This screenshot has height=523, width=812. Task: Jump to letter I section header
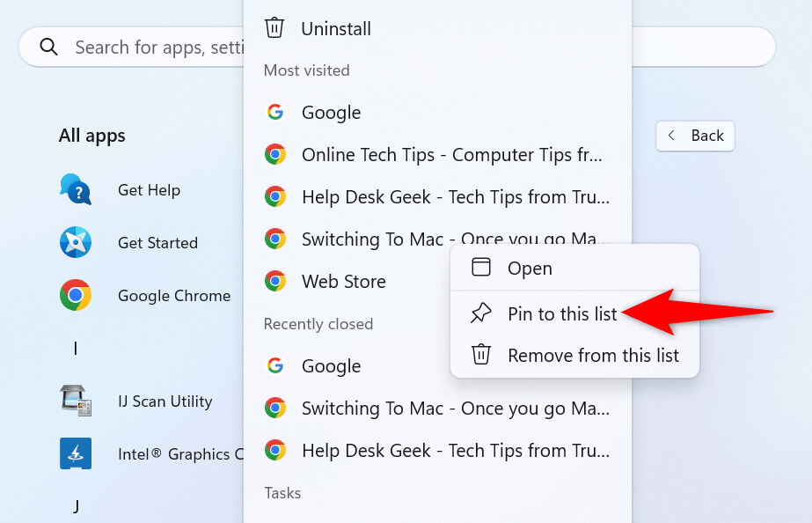point(76,349)
